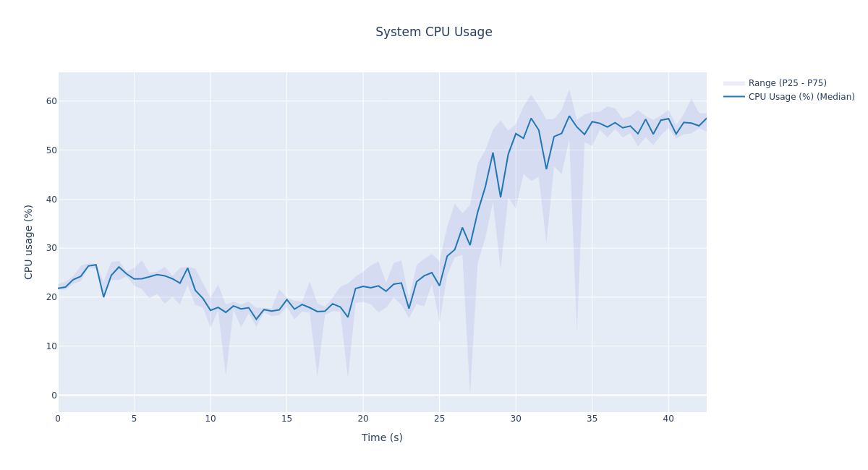The height and width of the screenshot is (470, 868).
Task: Click y-axis tick label 50
Action: tap(51, 150)
